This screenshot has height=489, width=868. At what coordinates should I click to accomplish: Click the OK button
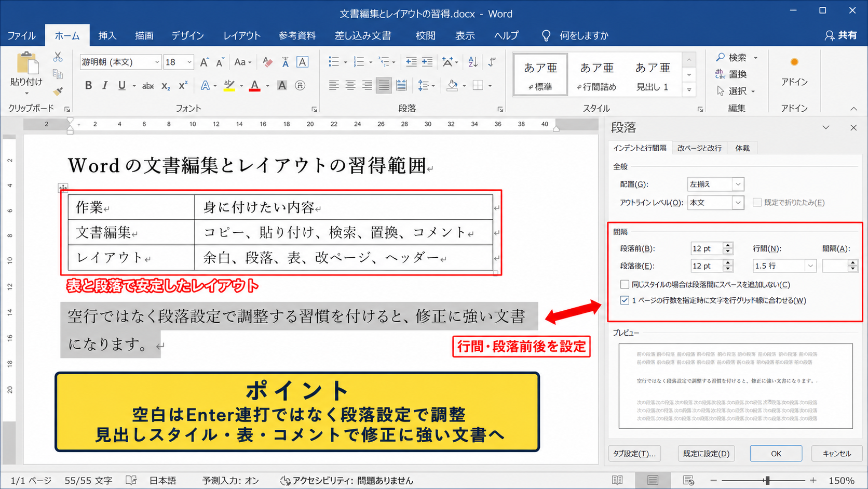tap(776, 454)
